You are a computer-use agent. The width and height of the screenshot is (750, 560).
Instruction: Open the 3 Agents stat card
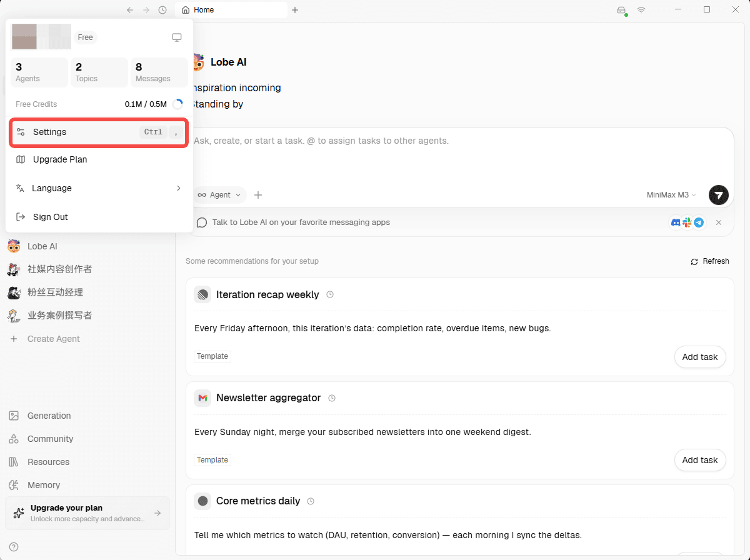39,72
